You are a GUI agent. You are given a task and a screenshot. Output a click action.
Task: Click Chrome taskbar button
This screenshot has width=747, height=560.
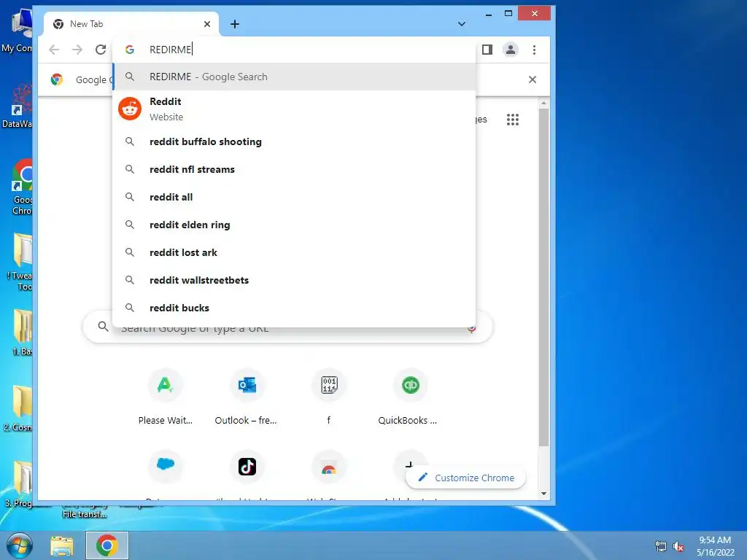tap(107, 545)
